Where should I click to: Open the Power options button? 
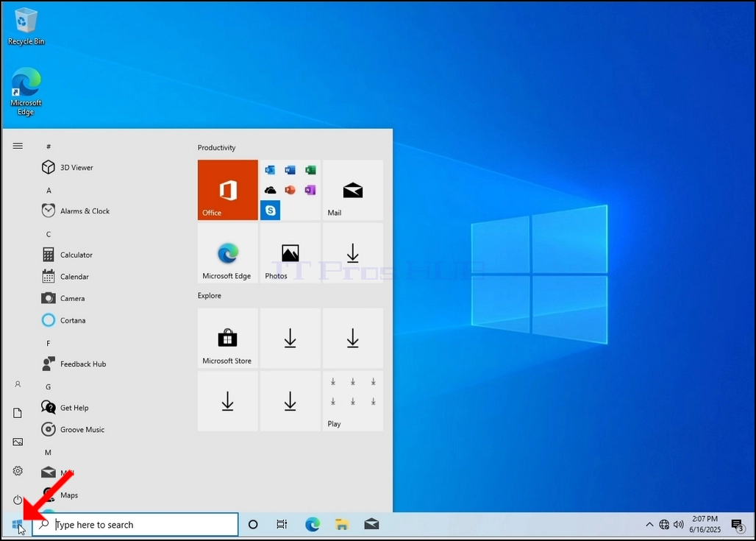18,500
